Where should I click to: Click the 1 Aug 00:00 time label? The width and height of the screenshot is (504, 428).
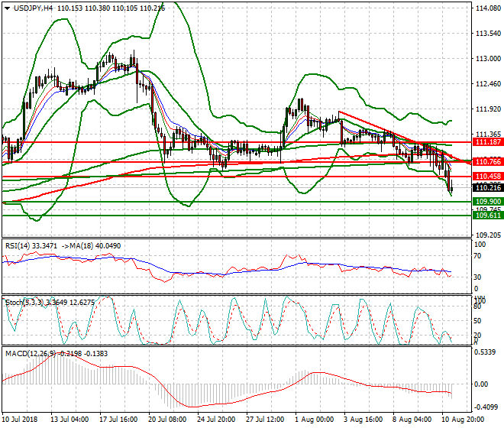315,420
